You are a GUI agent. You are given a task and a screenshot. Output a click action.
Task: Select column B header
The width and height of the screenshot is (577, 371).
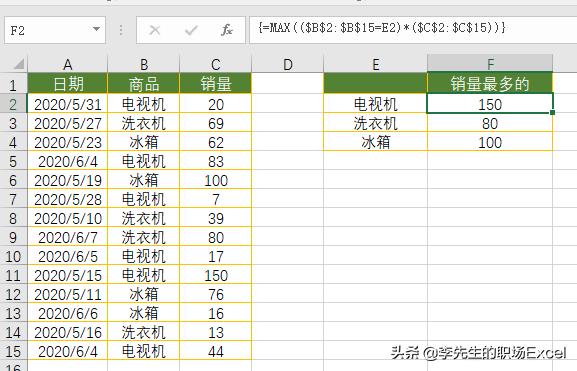tap(144, 64)
